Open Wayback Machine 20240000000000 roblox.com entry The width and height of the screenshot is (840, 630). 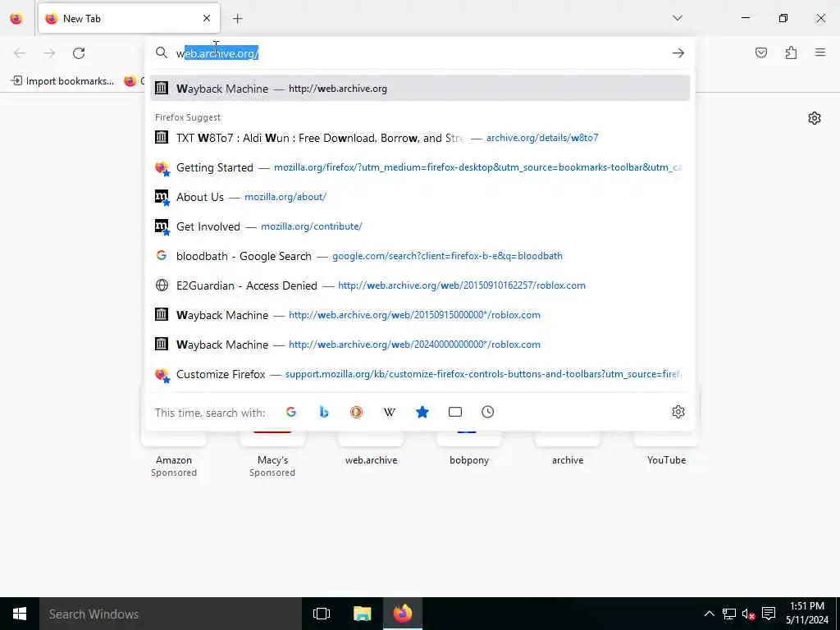click(420, 345)
